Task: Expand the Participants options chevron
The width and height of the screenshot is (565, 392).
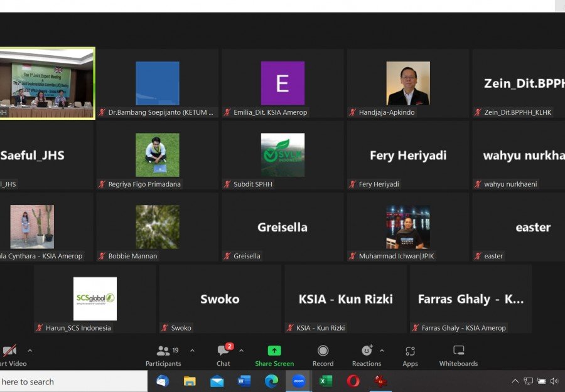Action: pos(192,351)
